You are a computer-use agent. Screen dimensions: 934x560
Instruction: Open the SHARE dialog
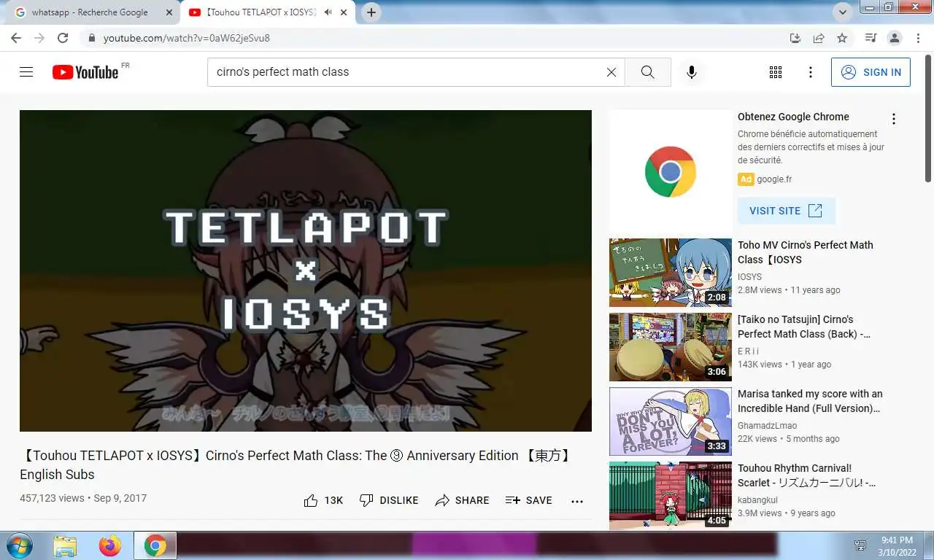pos(462,500)
